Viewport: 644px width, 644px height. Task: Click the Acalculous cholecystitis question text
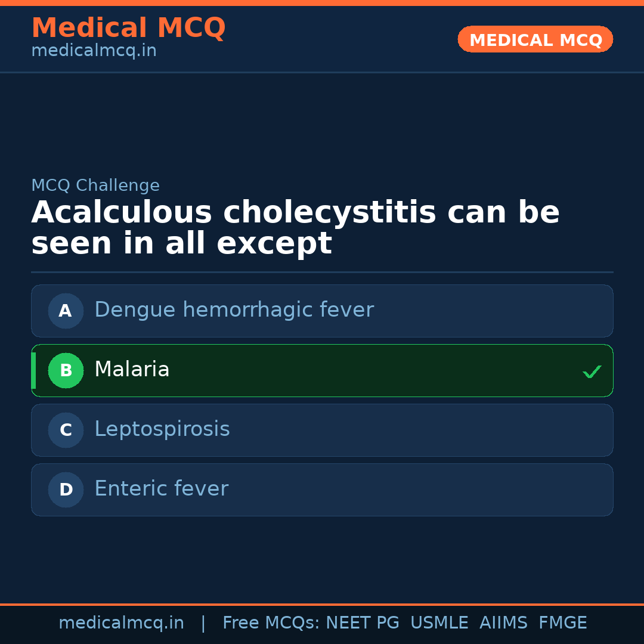point(295,228)
